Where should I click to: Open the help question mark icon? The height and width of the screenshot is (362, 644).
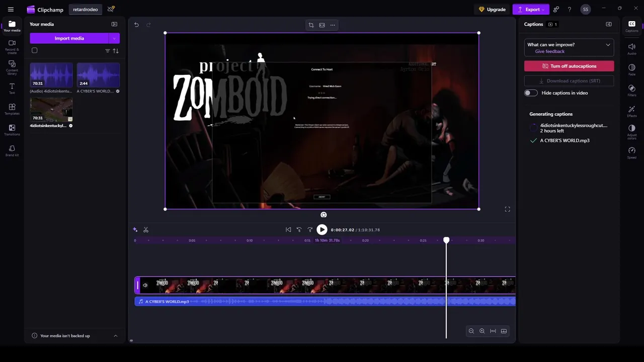[569, 10]
